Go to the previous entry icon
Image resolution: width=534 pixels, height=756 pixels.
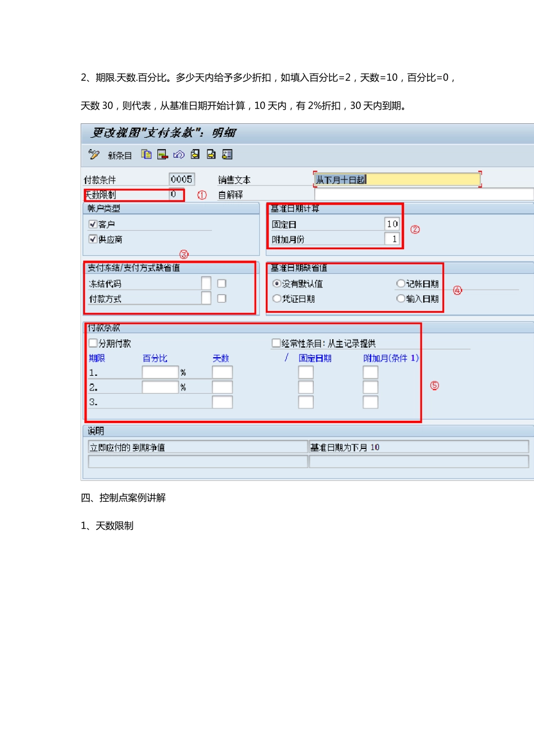(195, 155)
